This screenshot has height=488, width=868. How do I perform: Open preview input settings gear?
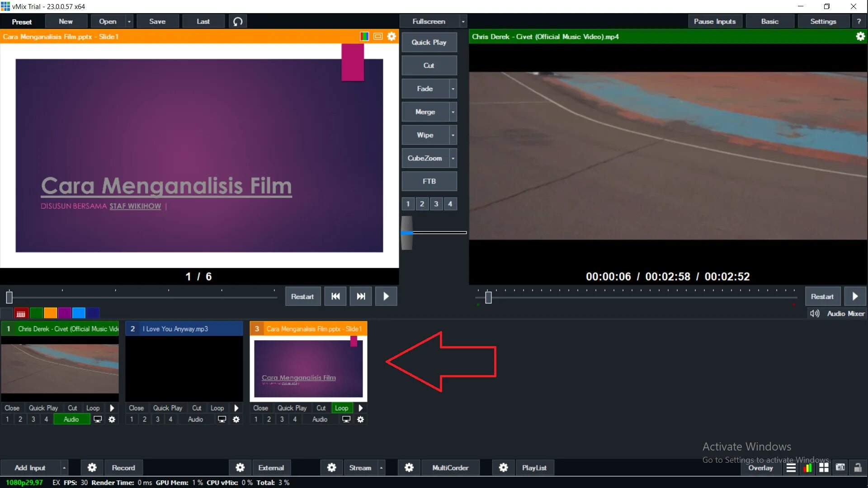(x=392, y=37)
